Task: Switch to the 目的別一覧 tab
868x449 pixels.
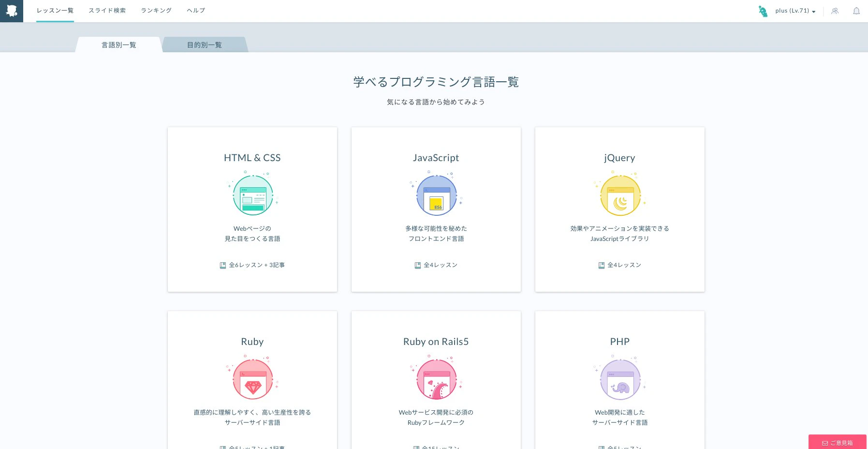Action: [x=205, y=45]
